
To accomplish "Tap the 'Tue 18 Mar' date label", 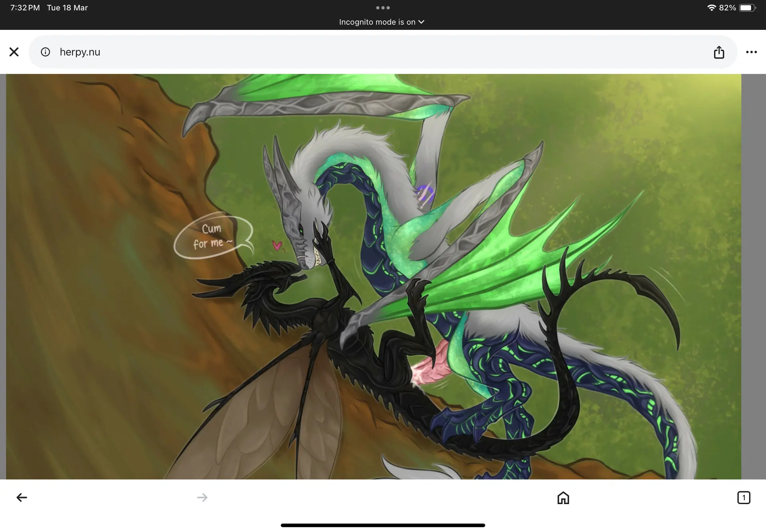I will click(x=67, y=8).
